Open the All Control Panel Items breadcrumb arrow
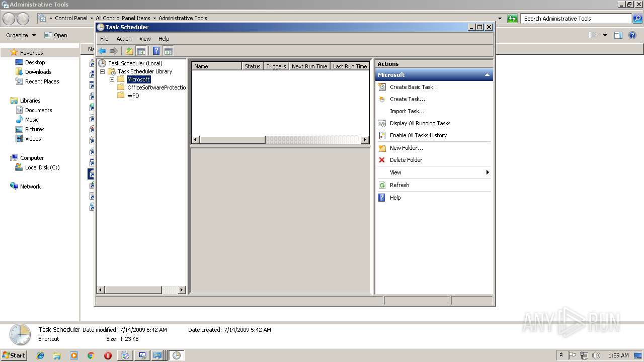This screenshot has width=644, height=362. pyautogui.click(x=154, y=18)
